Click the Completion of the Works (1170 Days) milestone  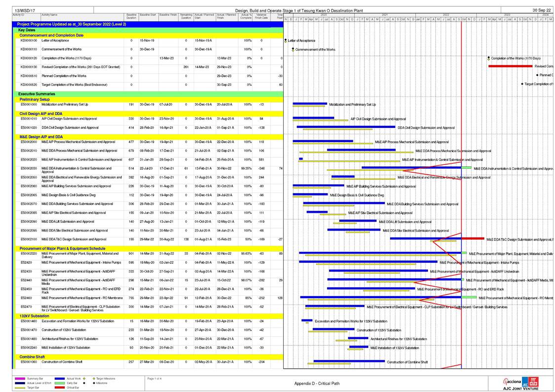click(488, 58)
